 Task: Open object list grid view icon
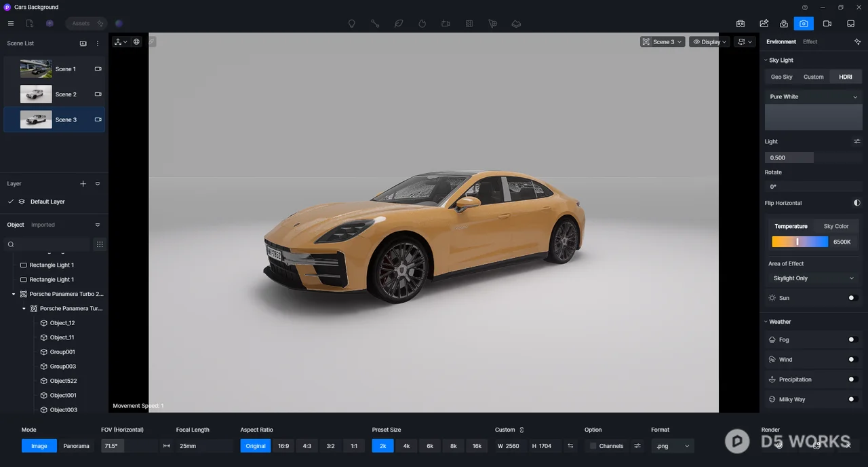pos(100,244)
